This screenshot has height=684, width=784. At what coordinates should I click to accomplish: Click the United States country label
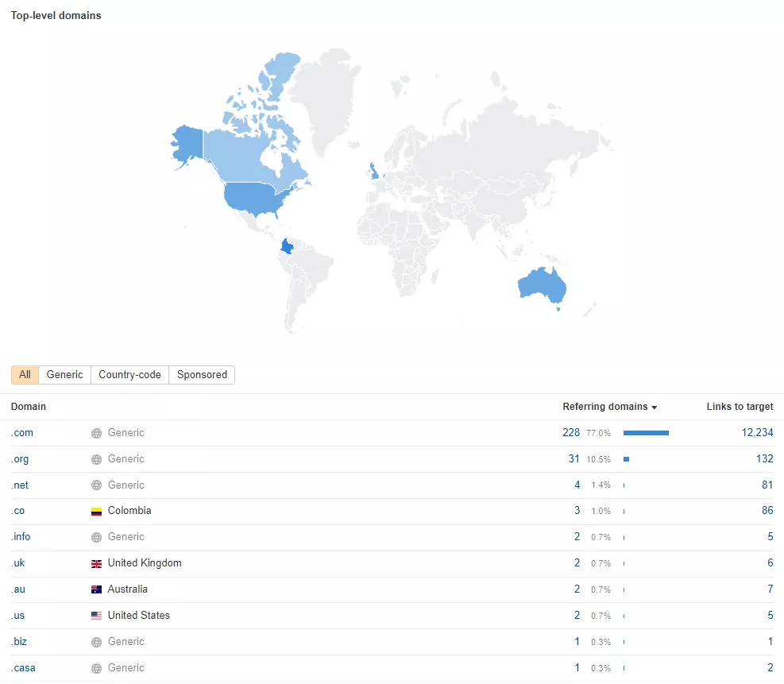(x=139, y=615)
